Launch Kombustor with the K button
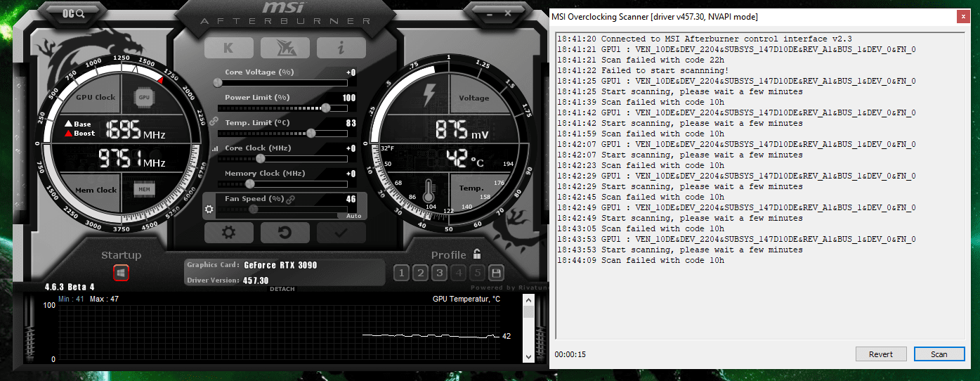This screenshot has height=381, width=980. (x=228, y=48)
